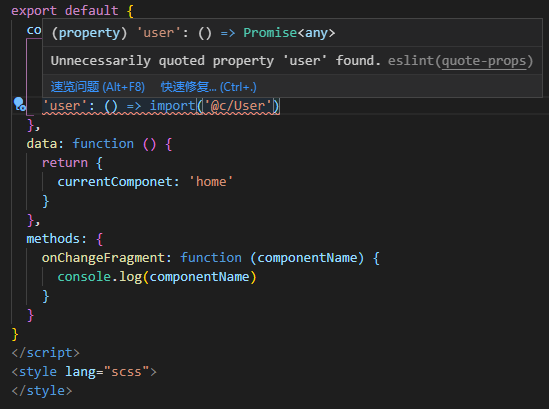549x409 pixels.
Task: Click Promise<any> type in hover tooltip
Action: (x=289, y=33)
